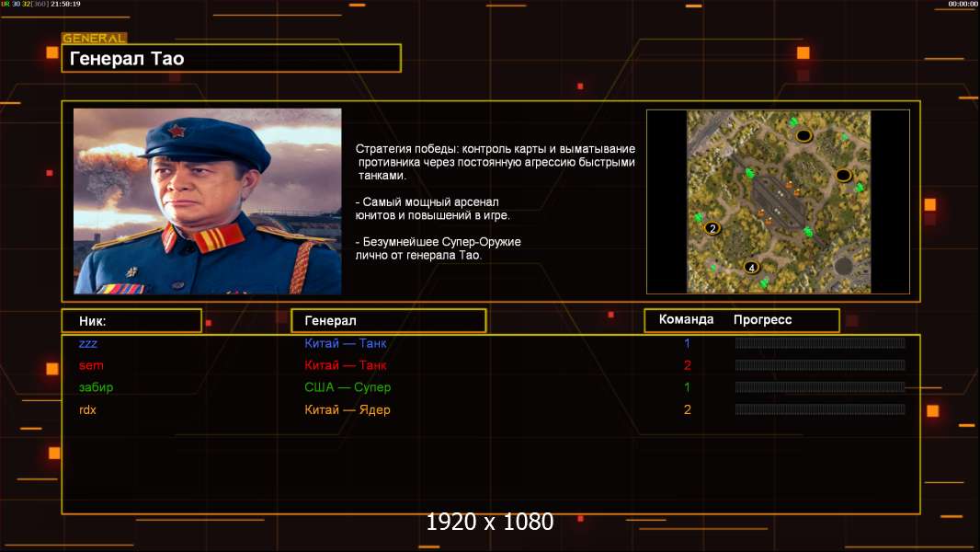980x552 pixels.
Task: Click the GENERAL label tag
Action: click(x=95, y=38)
